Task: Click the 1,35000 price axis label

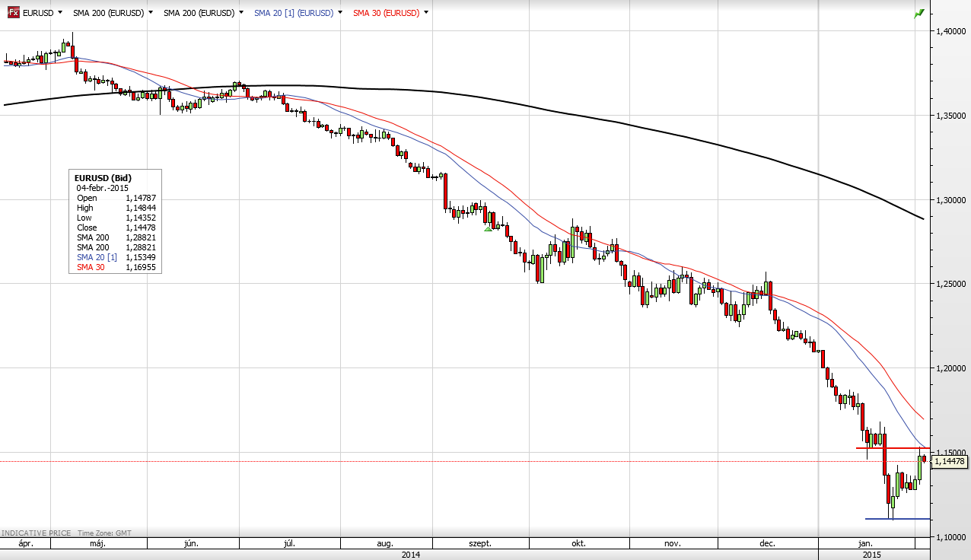Action: click(x=951, y=116)
